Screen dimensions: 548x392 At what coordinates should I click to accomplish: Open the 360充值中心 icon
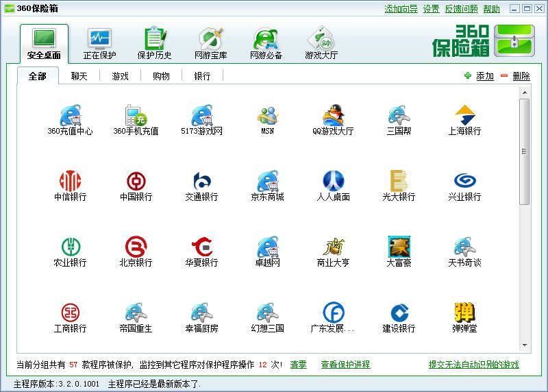71,120
